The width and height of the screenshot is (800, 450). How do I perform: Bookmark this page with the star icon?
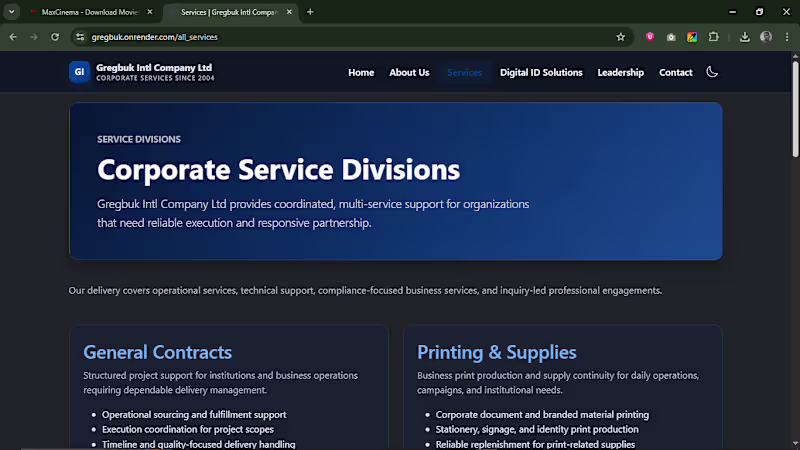tap(620, 37)
